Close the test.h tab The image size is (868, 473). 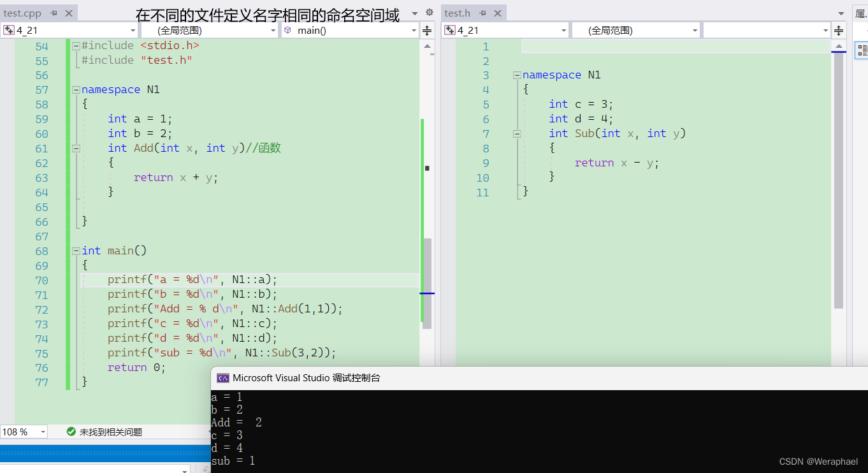coord(498,13)
